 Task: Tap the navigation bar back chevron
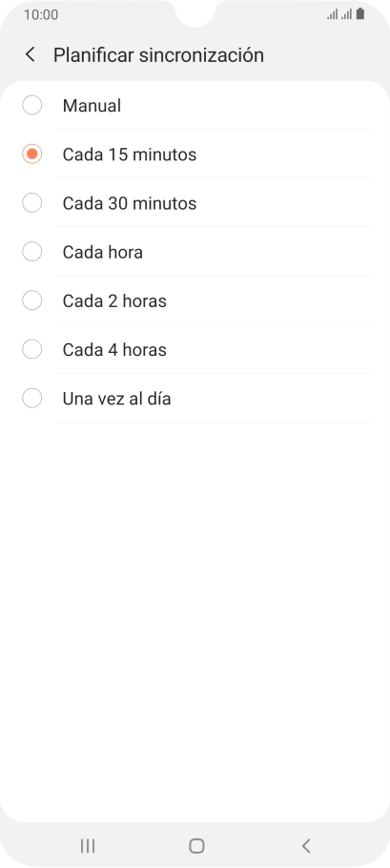coord(306,845)
